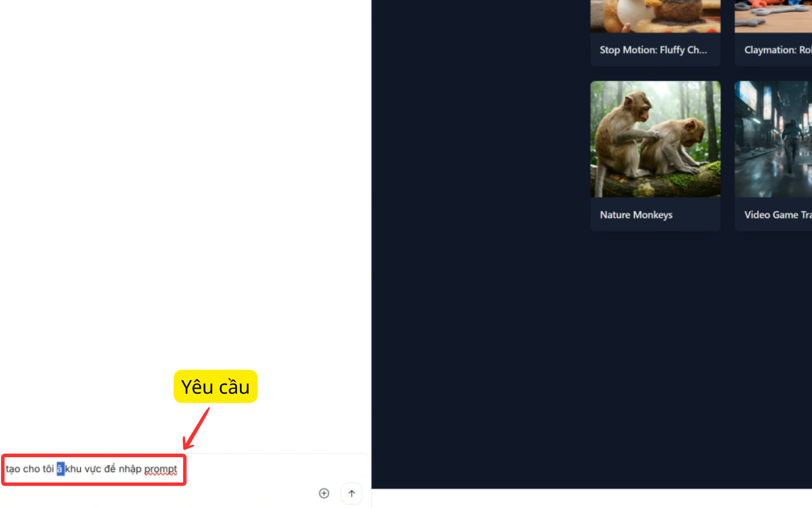The width and height of the screenshot is (812, 508).
Task: Click the red arrow annotation
Action: tap(196, 428)
